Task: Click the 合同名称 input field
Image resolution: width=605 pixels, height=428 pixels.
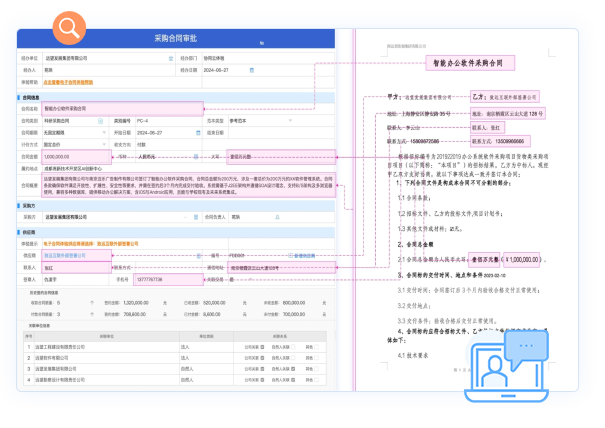Action: [120, 108]
